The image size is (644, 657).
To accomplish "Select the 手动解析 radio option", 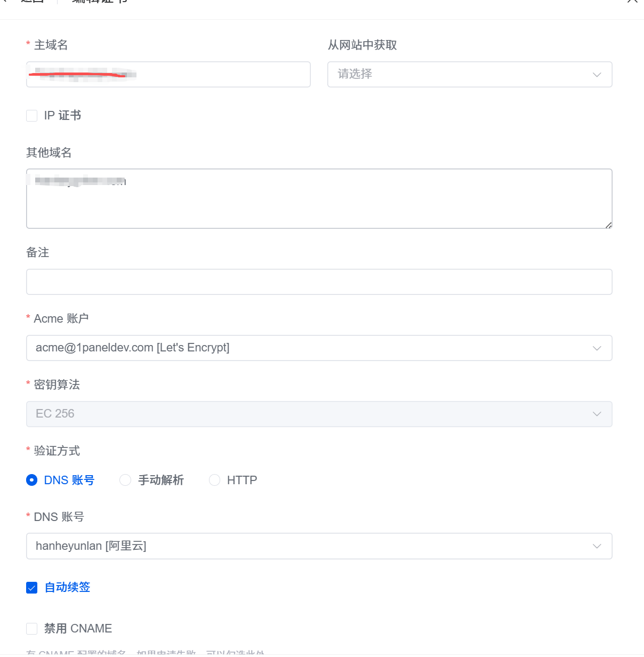I will [x=125, y=480].
